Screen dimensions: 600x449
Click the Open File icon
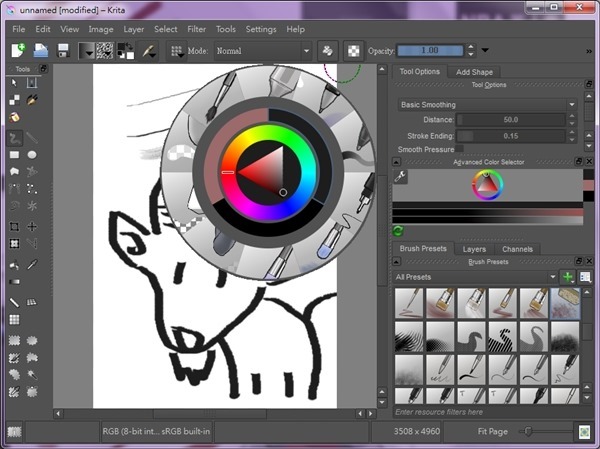(42, 50)
